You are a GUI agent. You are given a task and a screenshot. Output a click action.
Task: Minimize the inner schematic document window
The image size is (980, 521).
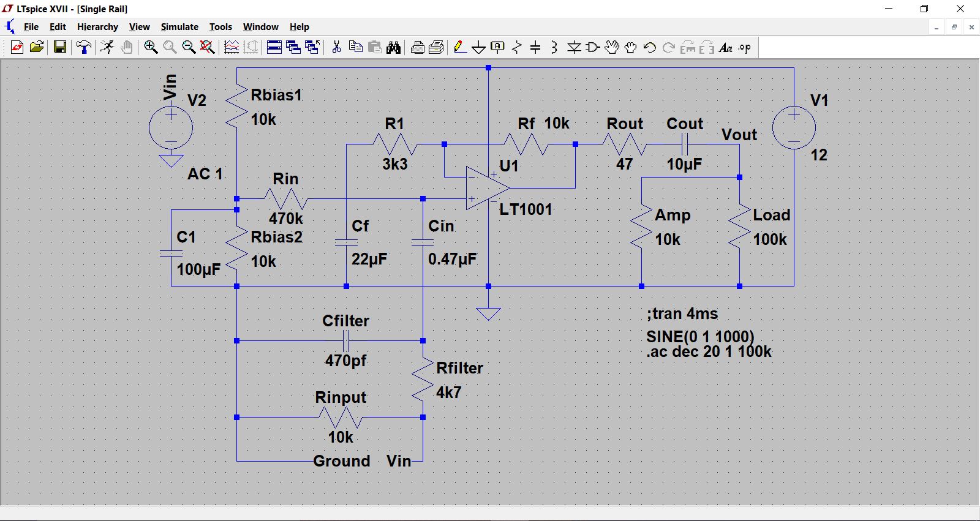pyautogui.click(x=937, y=27)
